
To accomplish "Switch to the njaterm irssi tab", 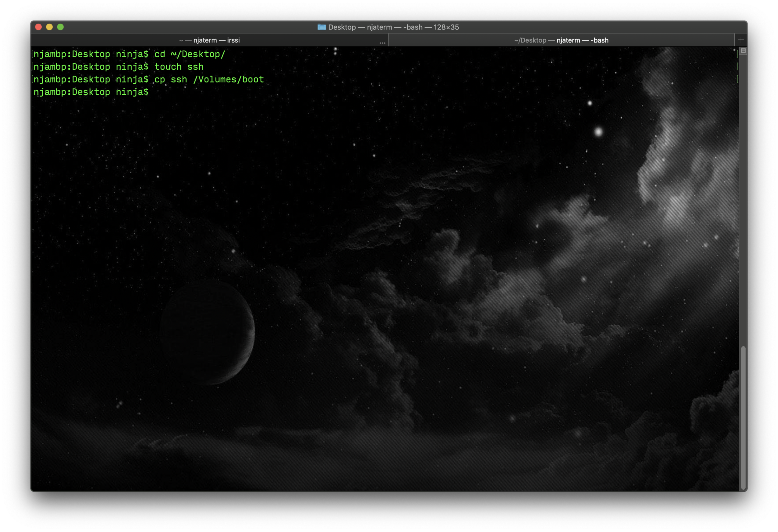I will tap(209, 40).
